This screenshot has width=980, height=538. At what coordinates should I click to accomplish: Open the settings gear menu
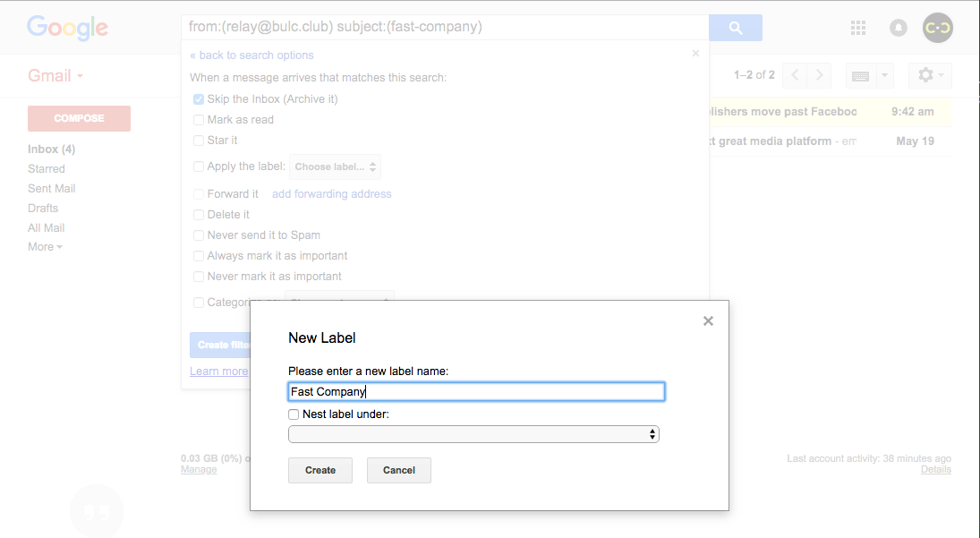coord(930,75)
